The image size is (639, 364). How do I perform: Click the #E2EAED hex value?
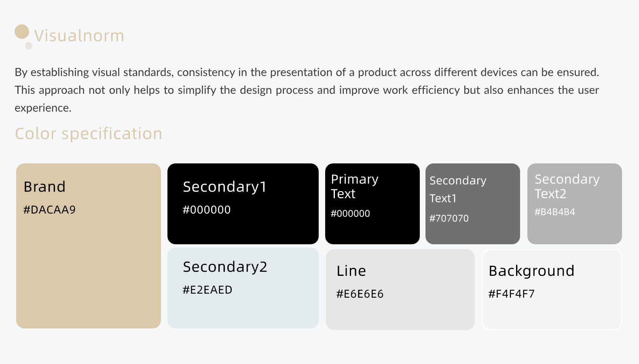pos(207,290)
